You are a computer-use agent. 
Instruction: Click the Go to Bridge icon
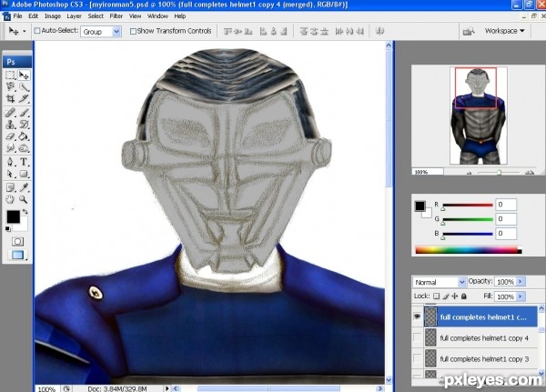469,31
